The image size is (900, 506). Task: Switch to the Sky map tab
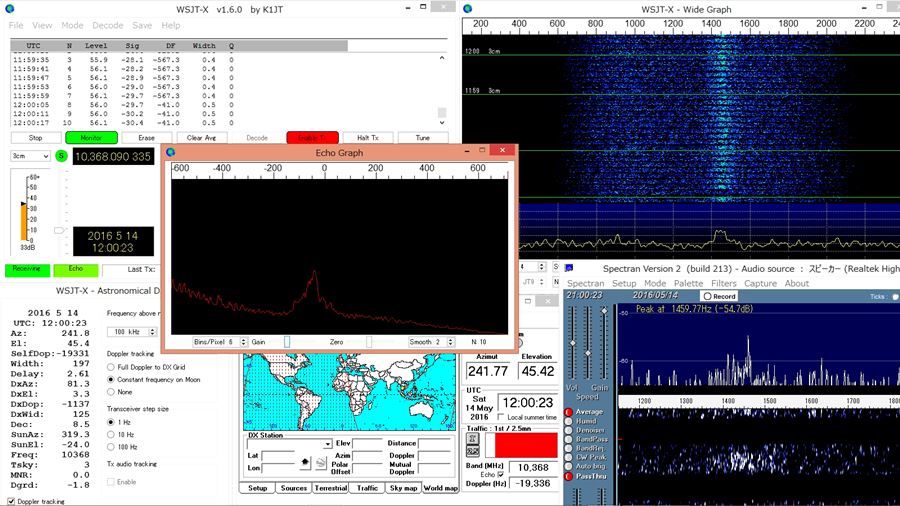point(404,488)
